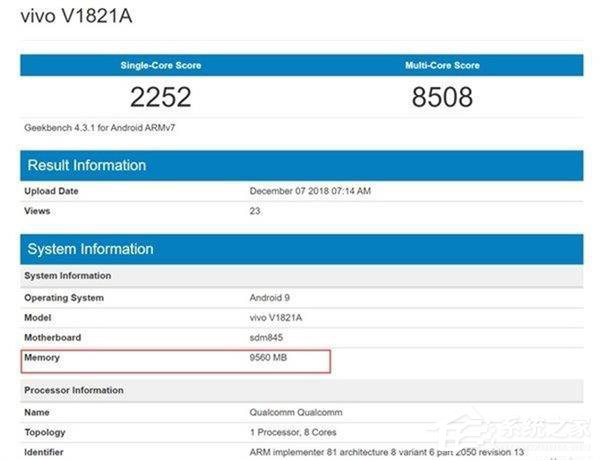Click 'Geekbench 4.3.1 for Android ARMv7' text
The height and width of the screenshot is (460, 600).
click(99, 128)
